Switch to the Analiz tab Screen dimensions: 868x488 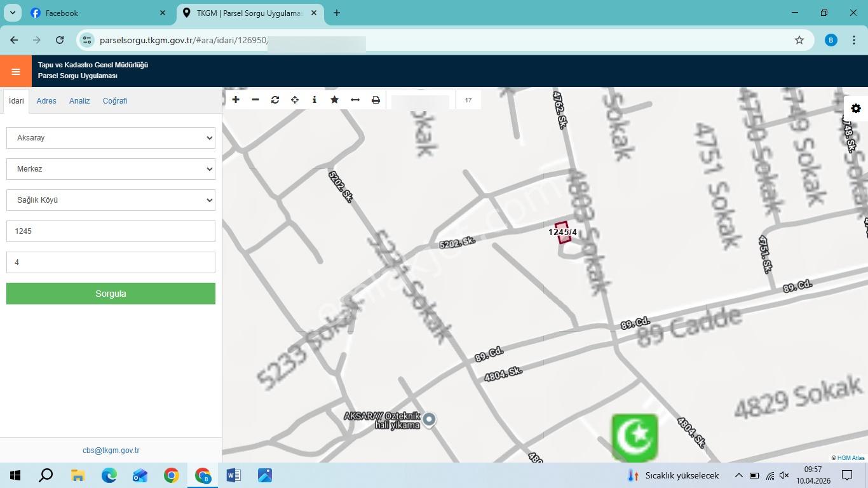[79, 101]
